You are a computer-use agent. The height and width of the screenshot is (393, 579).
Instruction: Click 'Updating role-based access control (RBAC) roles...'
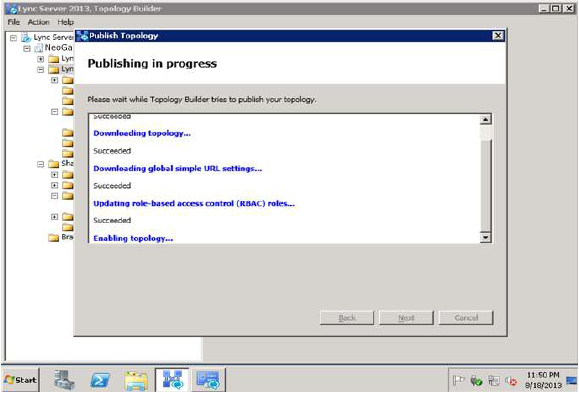tap(194, 204)
